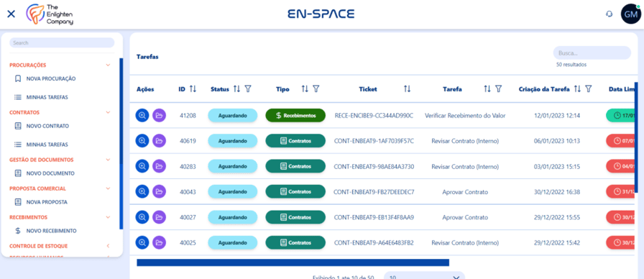
Task: Click purple folder icon for task 41208
Action: [x=160, y=116]
